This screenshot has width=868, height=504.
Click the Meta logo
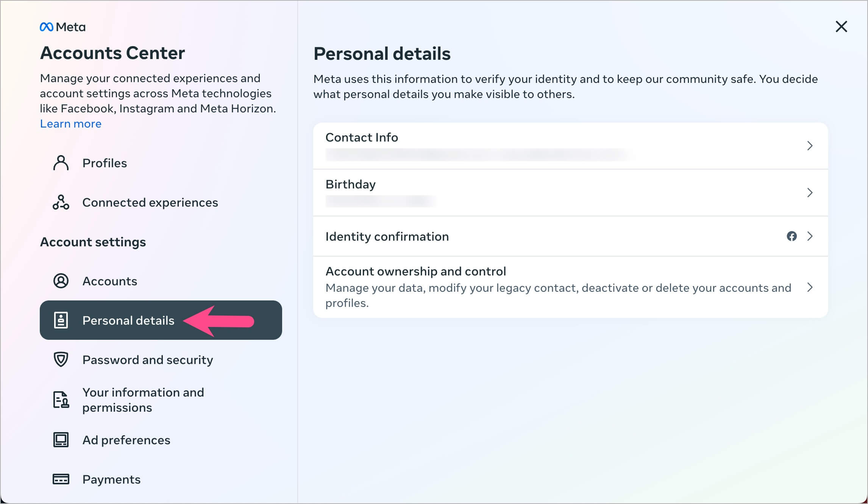pos(62,27)
